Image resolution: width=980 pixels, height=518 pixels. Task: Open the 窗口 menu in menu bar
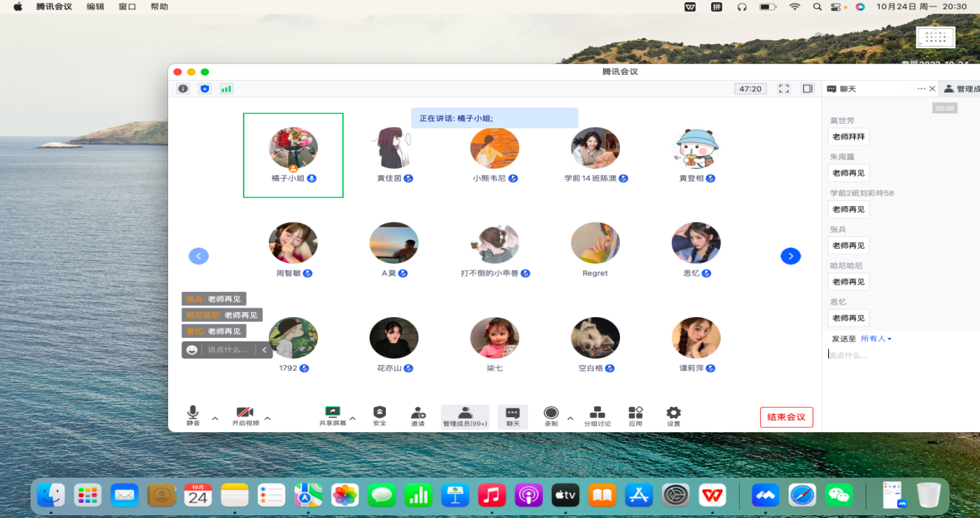pyautogui.click(x=127, y=7)
